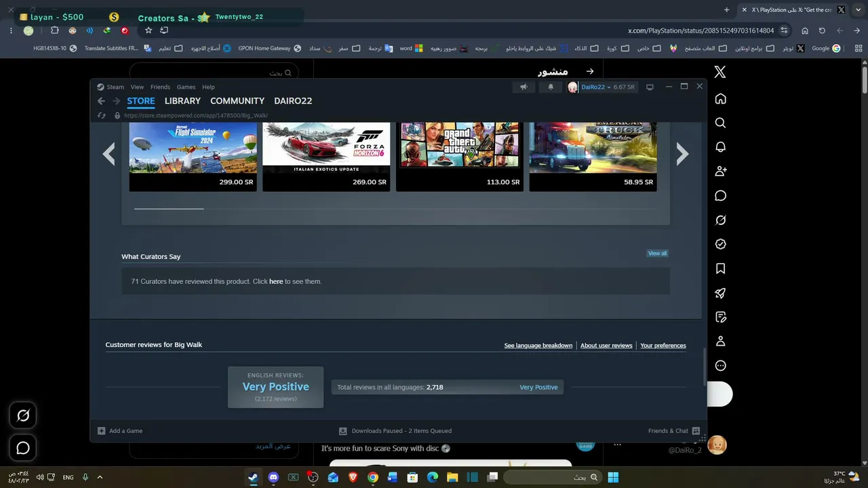Open the Help menu in Steam
Screen dimensions: 868x488
(x=208, y=87)
